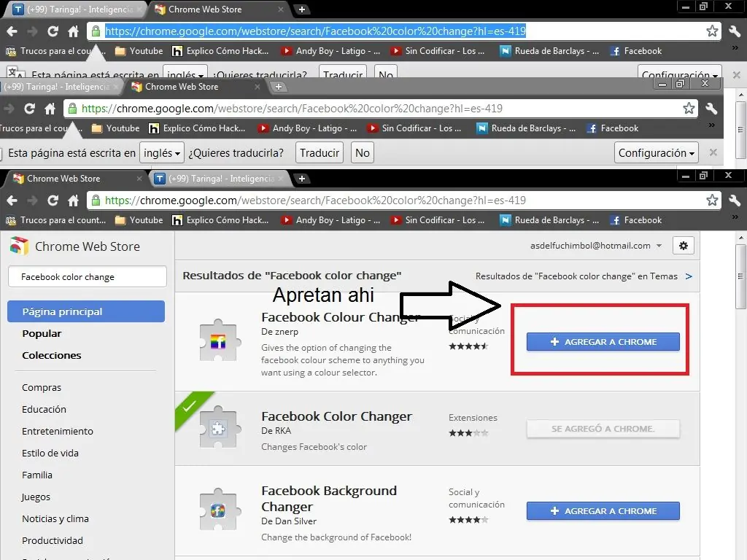Open a new tab in the bottom browser window
The height and width of the screenshot is (560, 747).
(301, 179)
